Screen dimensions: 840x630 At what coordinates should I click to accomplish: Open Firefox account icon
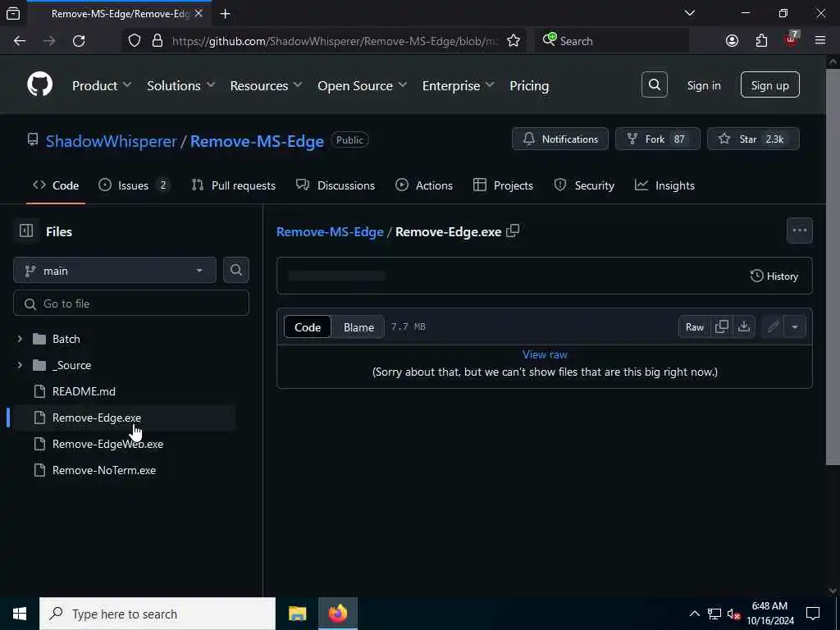point(732,41)
